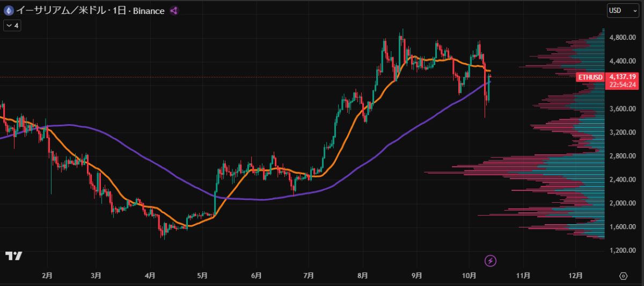Click the 2,800.00 price scale label
This screenshot has width=644, height=286.
coord(623,156)
